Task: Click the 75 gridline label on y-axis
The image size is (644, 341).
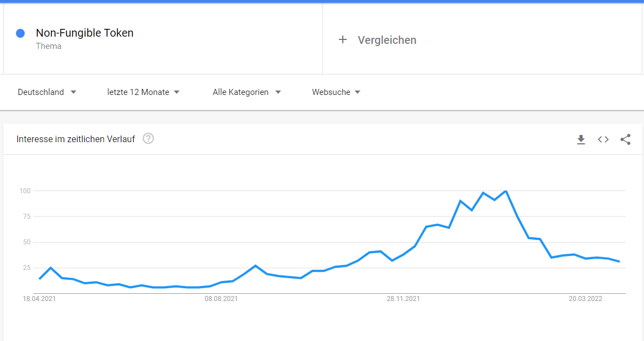Action: 25,217
